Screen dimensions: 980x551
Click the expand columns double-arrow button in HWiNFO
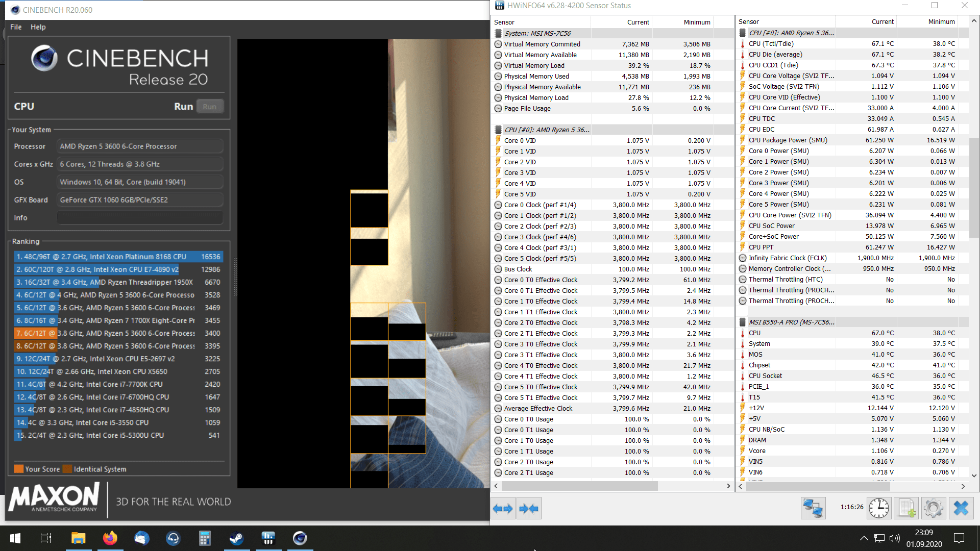pos(503,508)
